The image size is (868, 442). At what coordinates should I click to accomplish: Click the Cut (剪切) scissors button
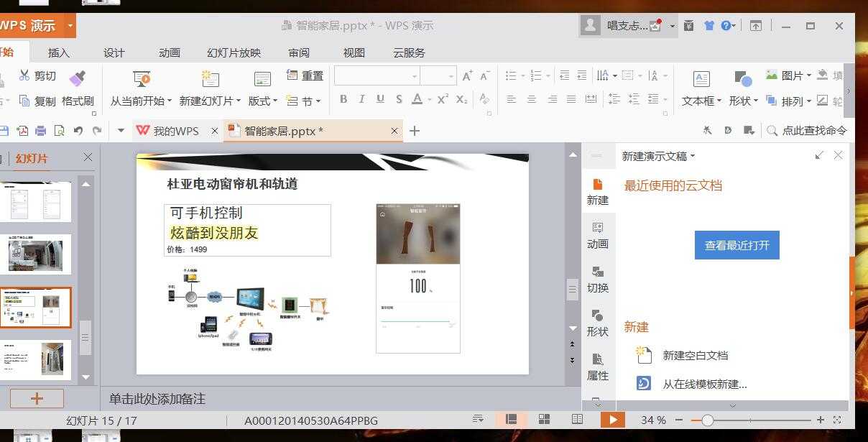click(x=37, y=75)
